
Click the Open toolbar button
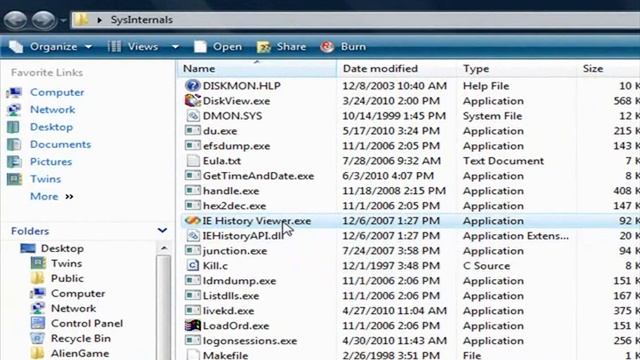218,47
